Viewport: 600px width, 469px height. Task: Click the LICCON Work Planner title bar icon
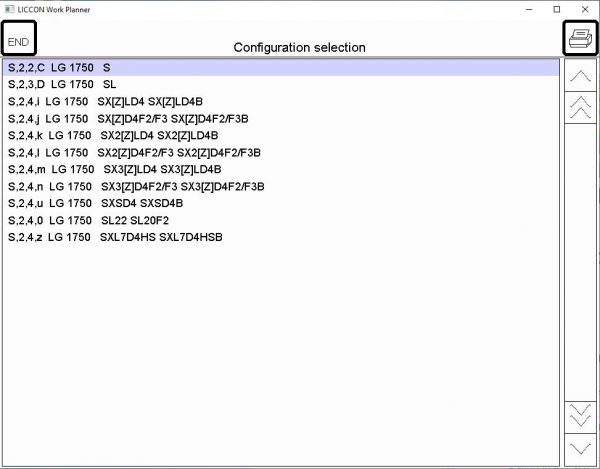click(x=9, y=9)
